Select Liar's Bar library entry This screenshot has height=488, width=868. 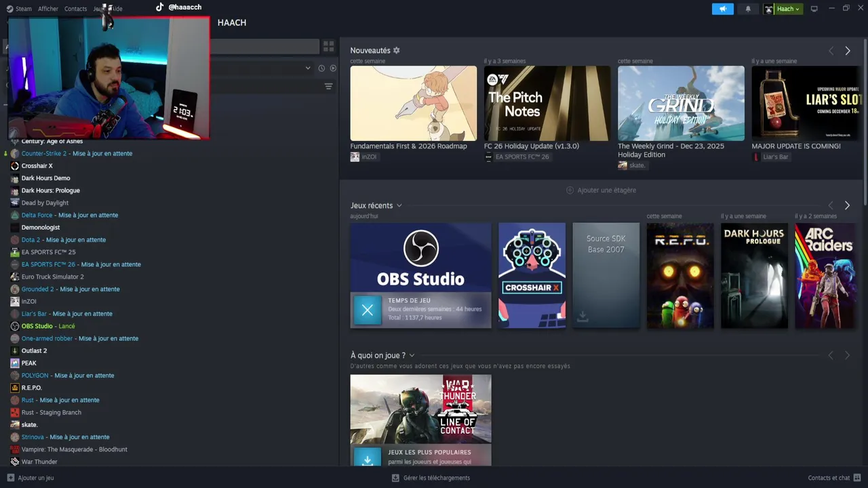point(66,314)
